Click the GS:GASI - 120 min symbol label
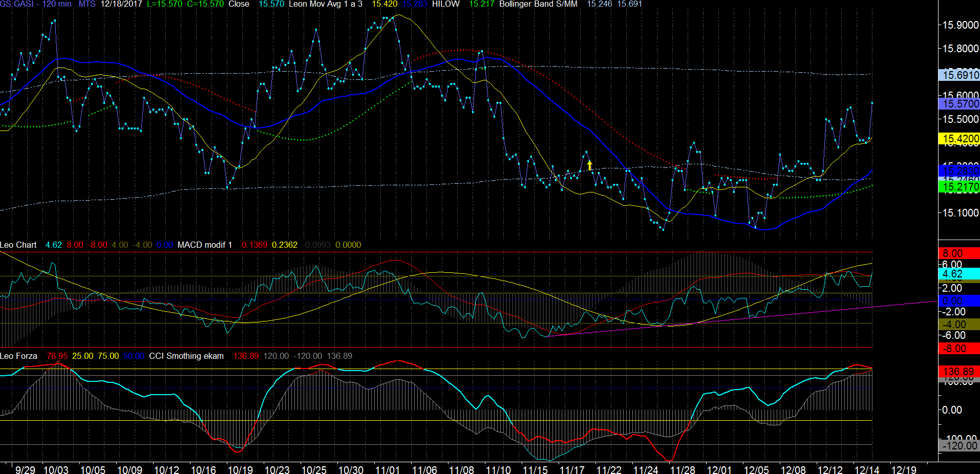 (36, 4)
